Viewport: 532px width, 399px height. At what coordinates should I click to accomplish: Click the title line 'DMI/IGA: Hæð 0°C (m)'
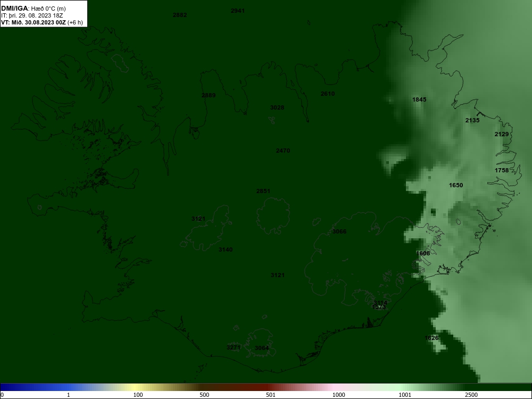tap(33, 9)
